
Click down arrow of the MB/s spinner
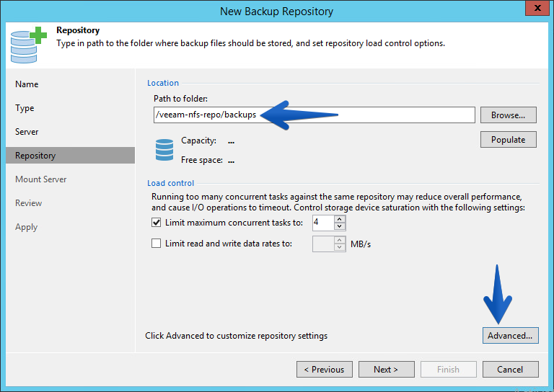point(340,247)
